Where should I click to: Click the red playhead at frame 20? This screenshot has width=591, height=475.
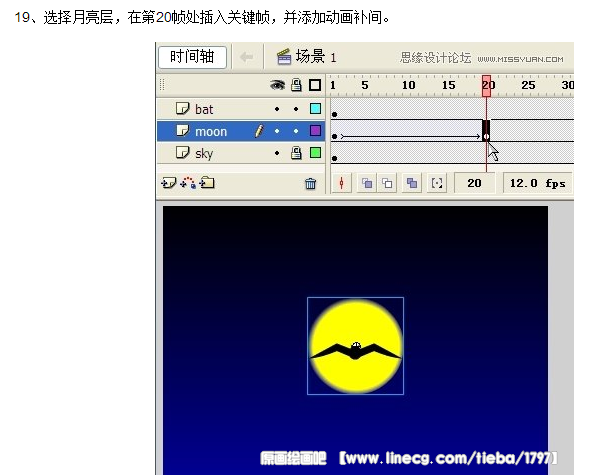(487, 86)
